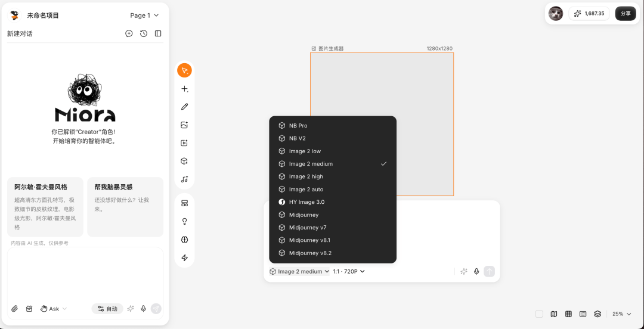
Task: Select the pencil drawing tool
Action: [184, 107]
